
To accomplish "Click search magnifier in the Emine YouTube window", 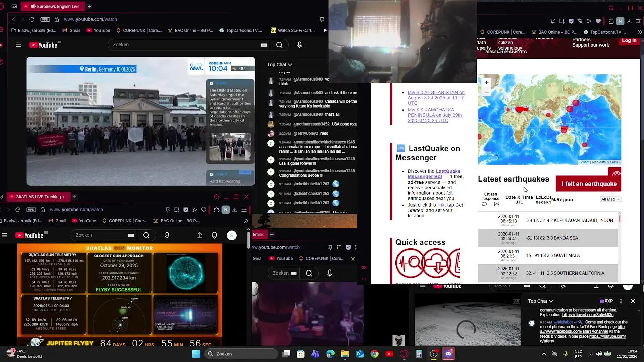I will pos(309,273).
